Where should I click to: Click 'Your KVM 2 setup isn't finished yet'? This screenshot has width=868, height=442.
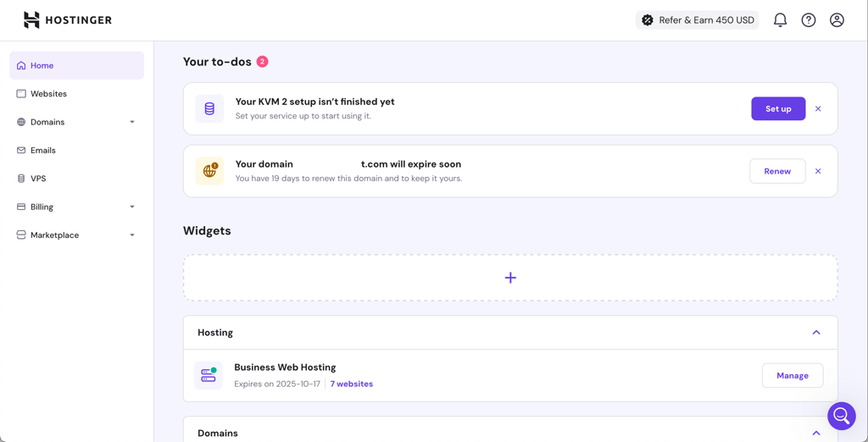pos(315,102)
